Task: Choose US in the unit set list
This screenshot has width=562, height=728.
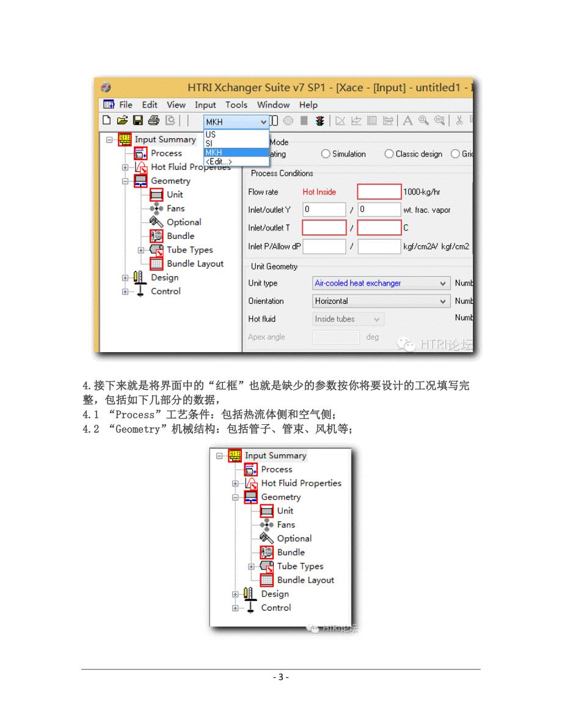Action: coord(236,134)
